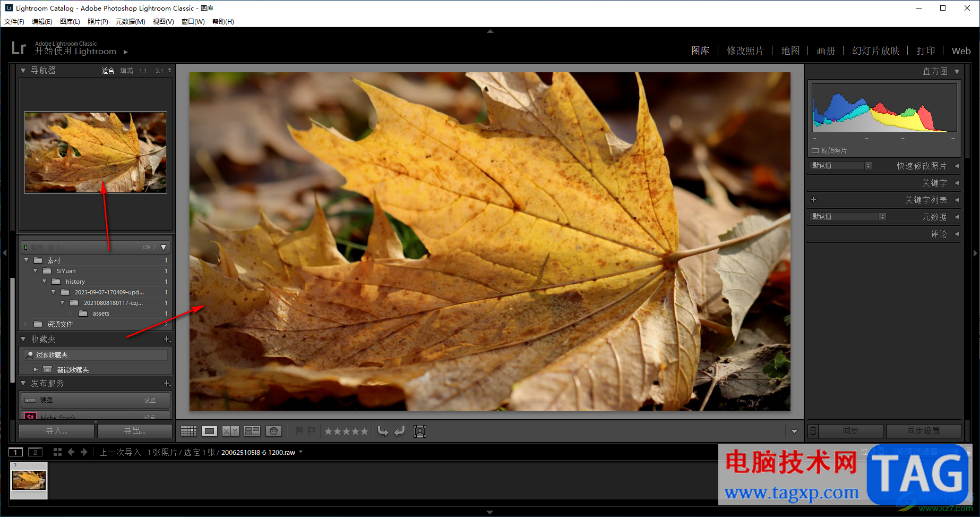This screenshot has width=980, height=517.
Task: Open the Book (画册) module
Action: point(826,50)
